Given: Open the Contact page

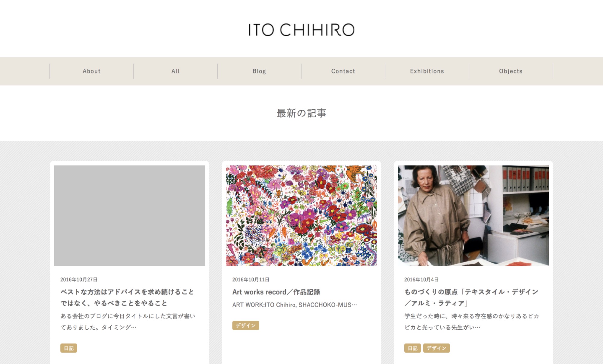Looking at the screenshot, I should point(343,71).
